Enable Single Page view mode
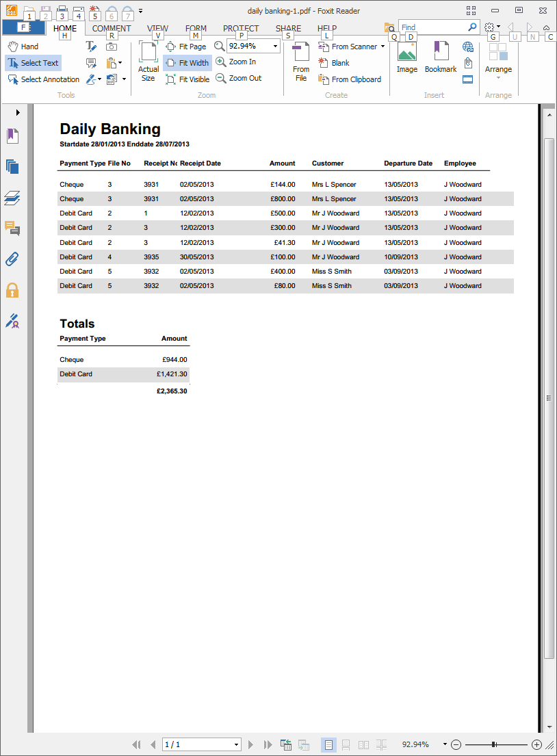The image size is (557, 756). click(x=328, y=745)
